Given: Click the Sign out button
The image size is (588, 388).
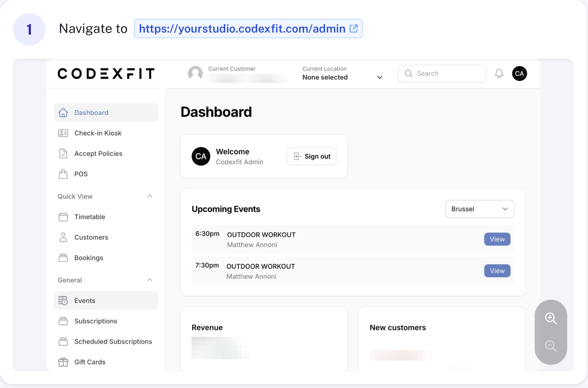Looking at the screenshot, I should click(x=312, y=156).
